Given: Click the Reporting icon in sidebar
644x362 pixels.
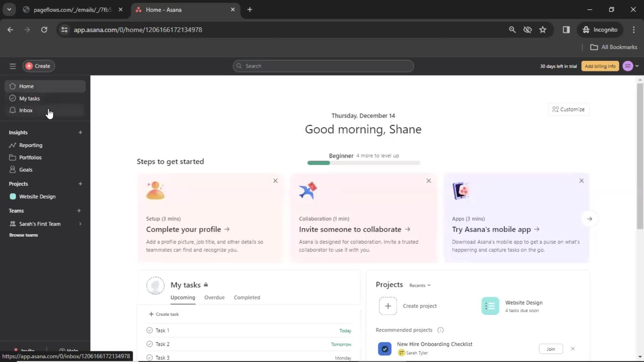Looking at the screenshot, I should (12, 145).
